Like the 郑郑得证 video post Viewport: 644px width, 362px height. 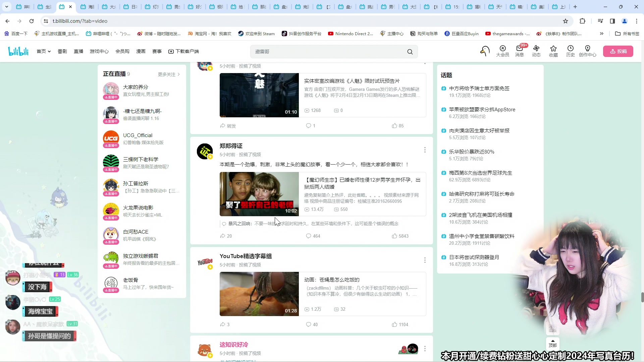point(395,236)
